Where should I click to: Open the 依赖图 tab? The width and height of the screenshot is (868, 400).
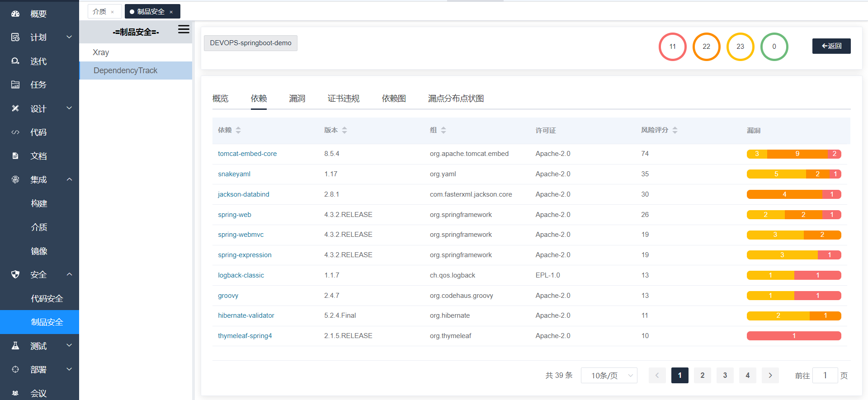[x=393, y=99]
